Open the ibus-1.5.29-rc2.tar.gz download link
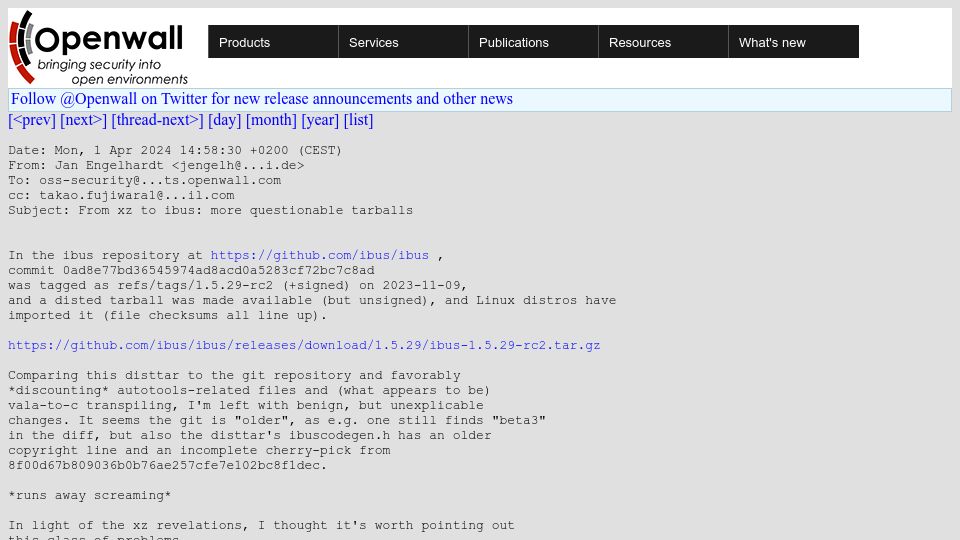960x540 pixels. point(304,345)
